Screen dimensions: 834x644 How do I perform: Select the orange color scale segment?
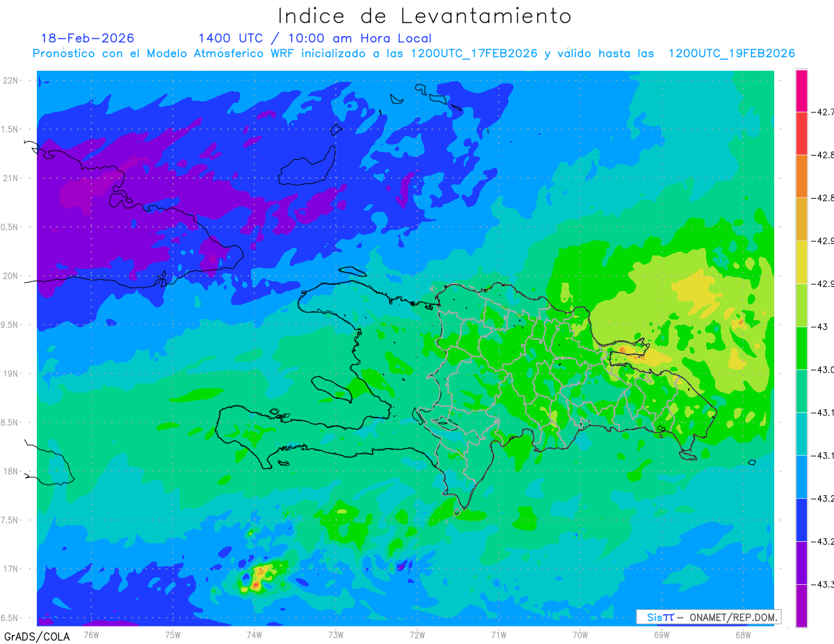(x=801, y=176)
